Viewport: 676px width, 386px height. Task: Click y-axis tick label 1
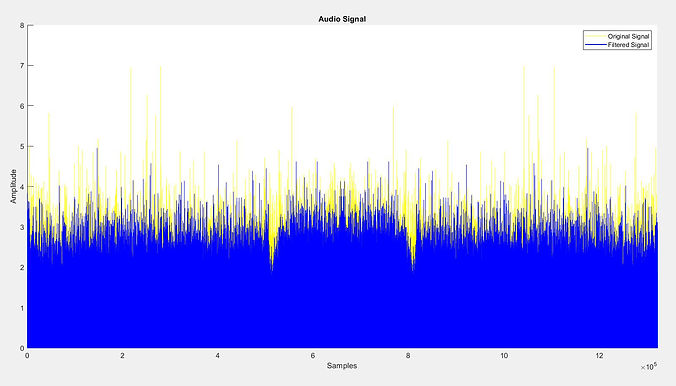pyautogui.click(x=22, y=308)
